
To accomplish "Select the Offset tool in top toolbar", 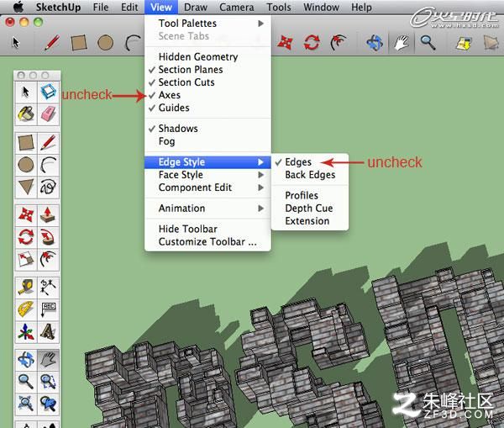I will (339, 43).
